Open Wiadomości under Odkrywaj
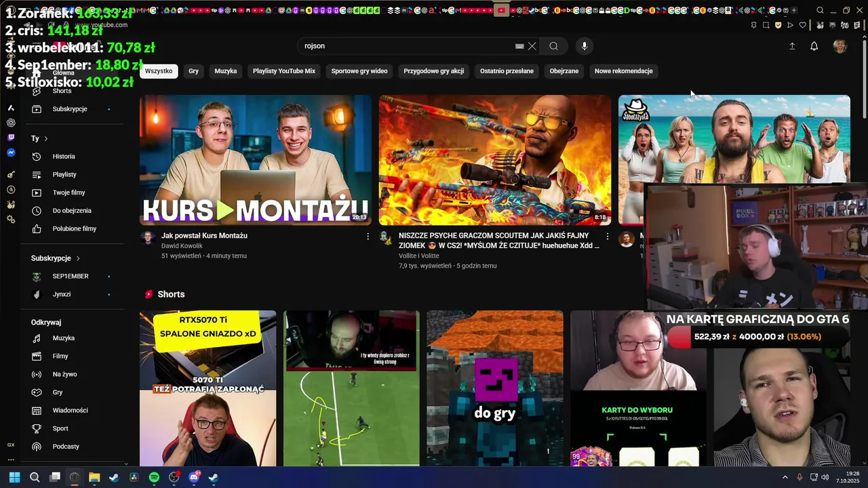 click(73, 410)
